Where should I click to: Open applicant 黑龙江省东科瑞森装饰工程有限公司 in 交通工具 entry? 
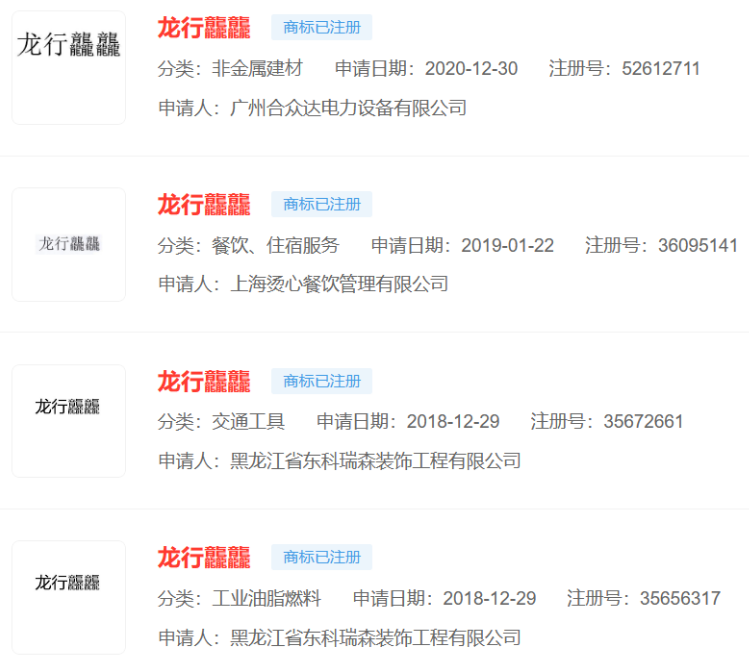[x=375, y=461]
